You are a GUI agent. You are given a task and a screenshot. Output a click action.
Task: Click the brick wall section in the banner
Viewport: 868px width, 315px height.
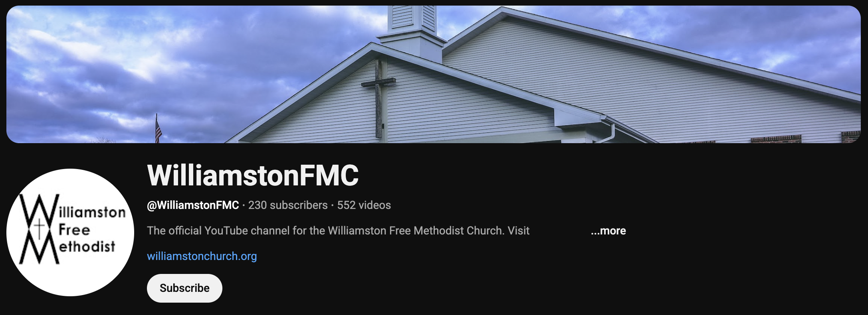click(x=776, y=139)
